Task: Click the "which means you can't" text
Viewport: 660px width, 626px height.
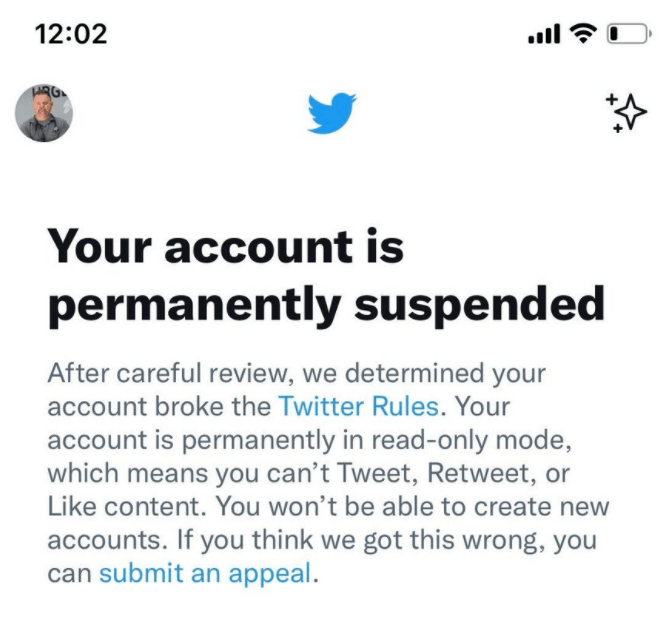Action: (168, 474)
